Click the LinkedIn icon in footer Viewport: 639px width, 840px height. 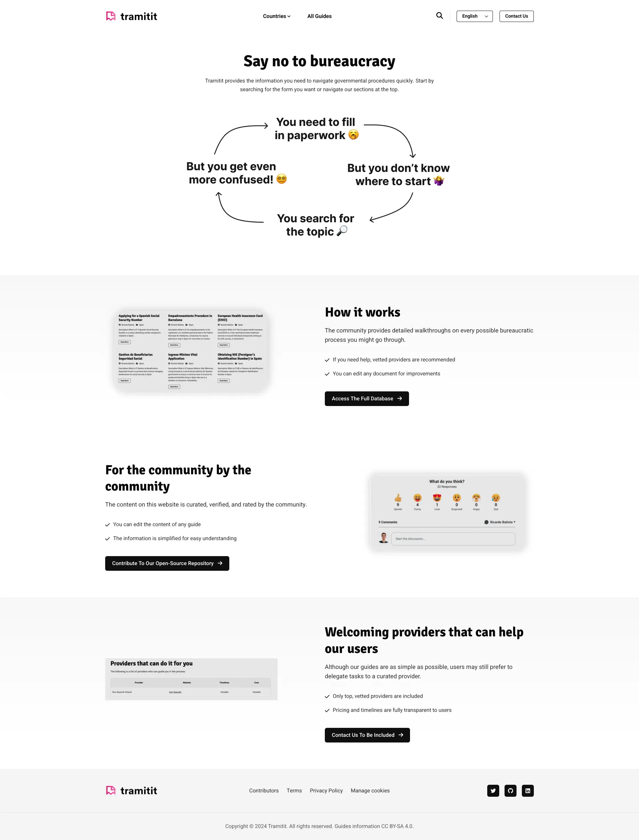click(x=528, y=790)
